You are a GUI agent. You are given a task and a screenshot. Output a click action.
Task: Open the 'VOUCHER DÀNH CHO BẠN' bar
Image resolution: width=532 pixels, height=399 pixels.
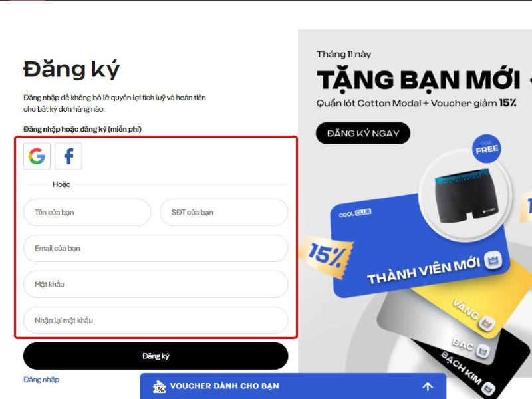coord(293,386)
